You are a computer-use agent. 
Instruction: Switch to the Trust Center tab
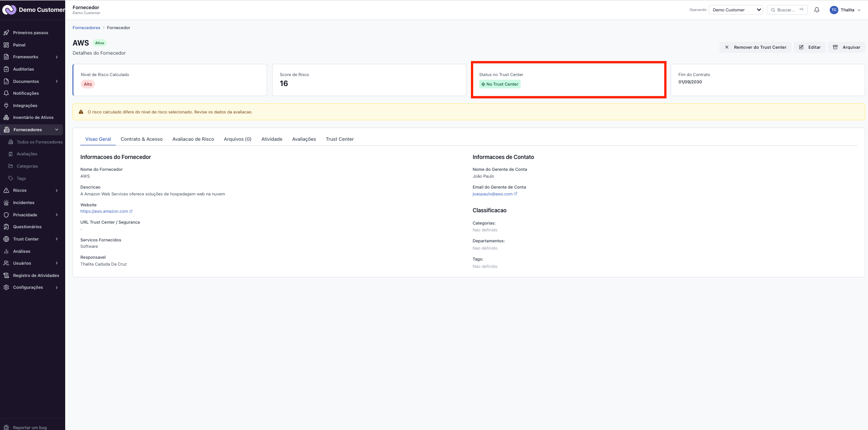tap(340, 139)
